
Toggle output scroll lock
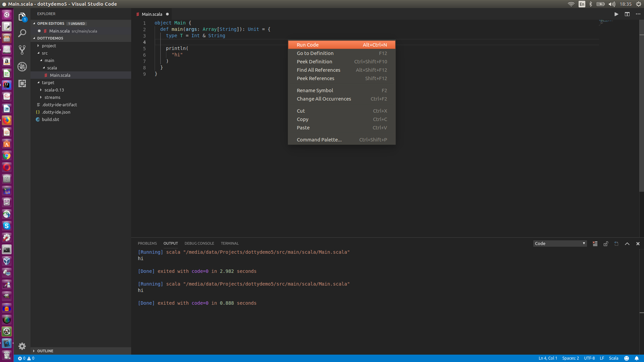[x=606, y=244]
